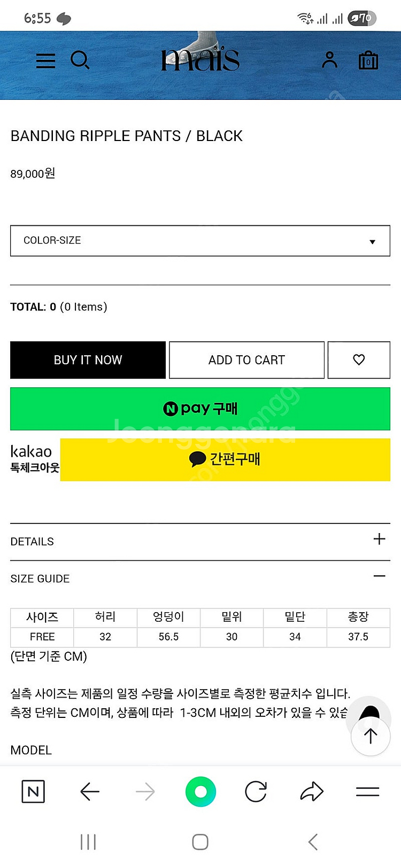Open the shopping bag cart icon
401x868 pixels.
pos(368,60)
